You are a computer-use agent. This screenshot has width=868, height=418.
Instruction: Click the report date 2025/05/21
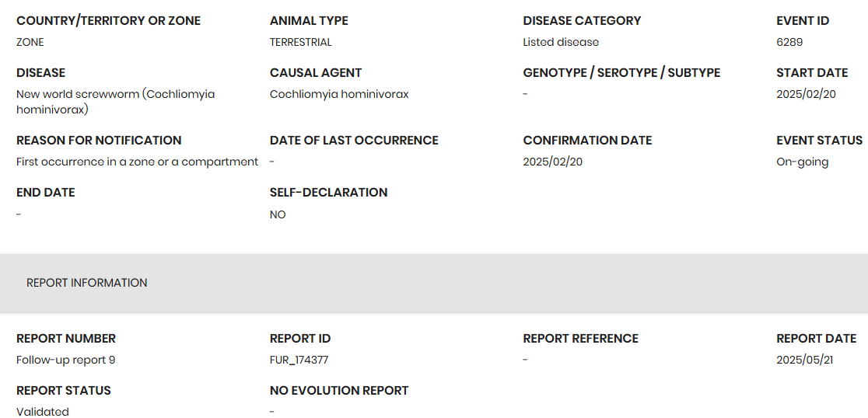[x=805, y=360]
